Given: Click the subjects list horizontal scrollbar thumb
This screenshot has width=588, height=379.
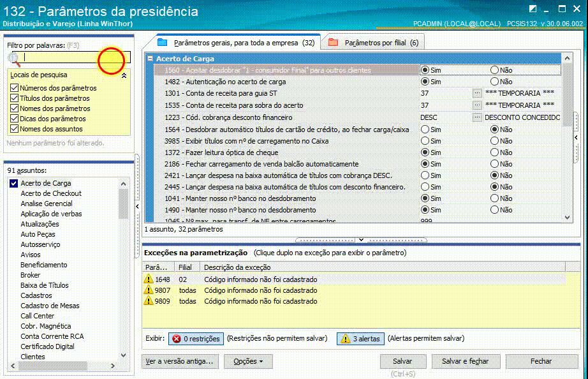Looking at the screenshot, I should (x=53, y=366).
